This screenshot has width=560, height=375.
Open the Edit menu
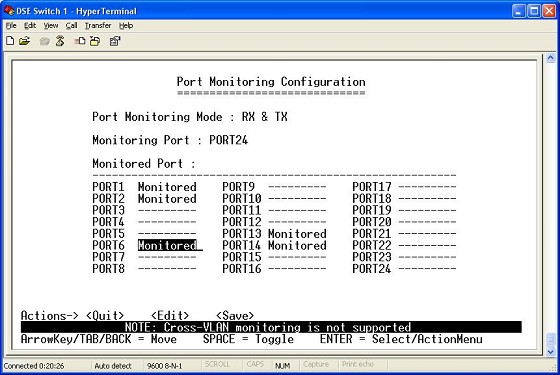coord(30,26)
